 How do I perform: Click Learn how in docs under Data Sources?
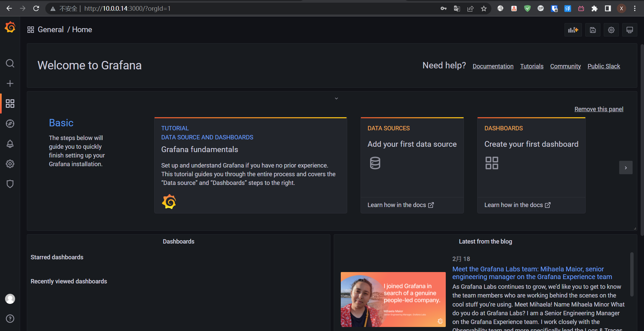[x=400, y=205]
